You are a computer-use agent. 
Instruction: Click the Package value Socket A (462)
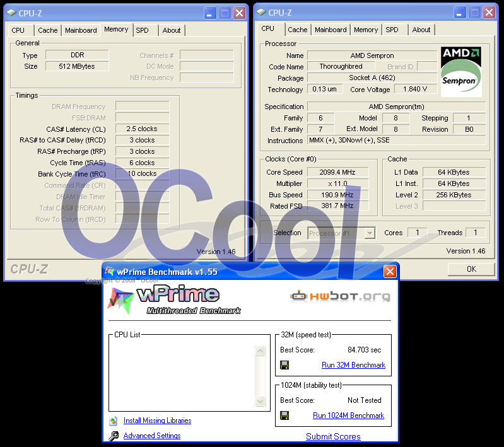tap(372, 78)
